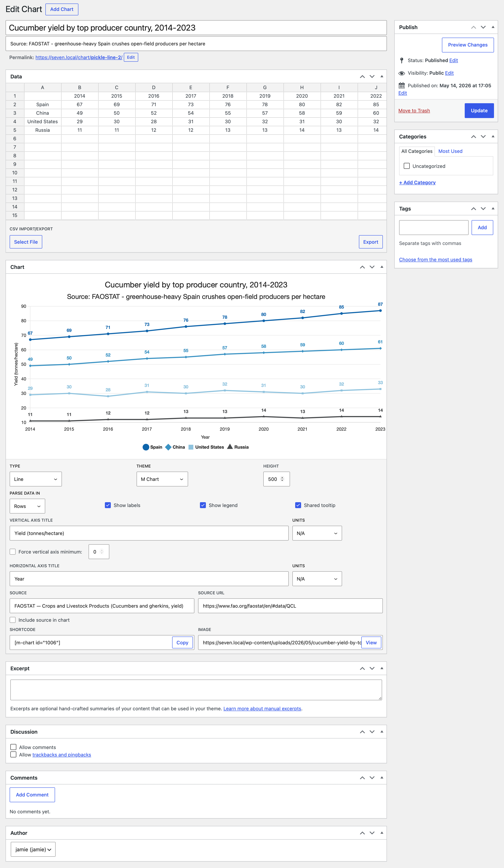Image resolution: width=504 pixels, height=868 pixels.
Task: Move the Excerpt panel up
Action: [362, 668]
